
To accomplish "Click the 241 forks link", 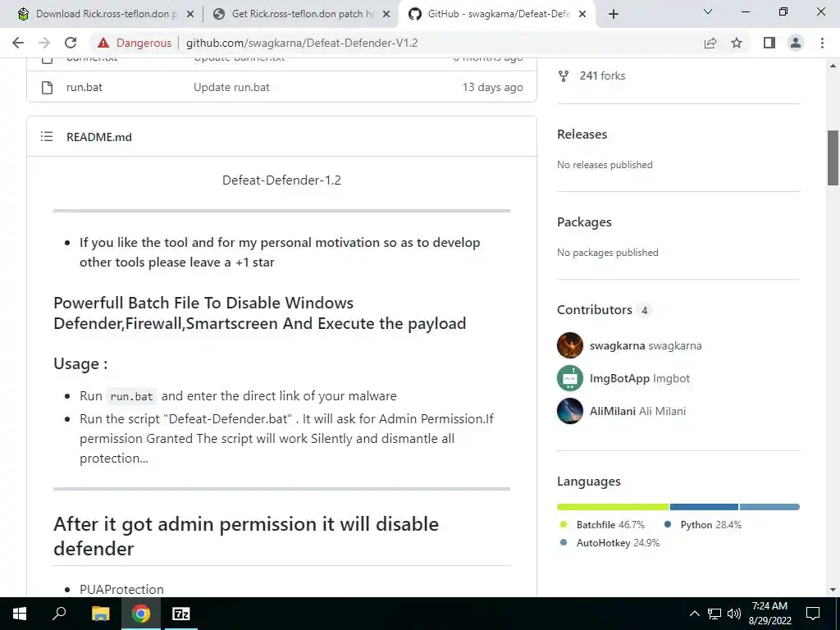I will [x=602, y=75].
